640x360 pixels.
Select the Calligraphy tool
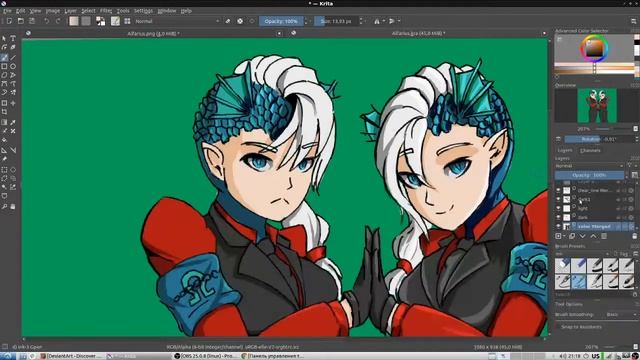[13, 47]
